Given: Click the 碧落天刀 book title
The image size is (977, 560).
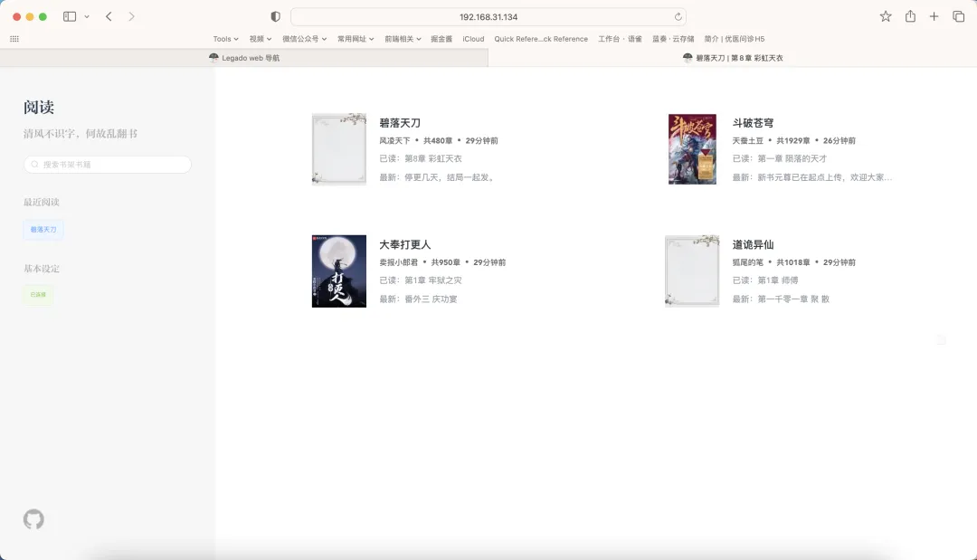Looking at the screenshot, I should click(x=400, y=123).
